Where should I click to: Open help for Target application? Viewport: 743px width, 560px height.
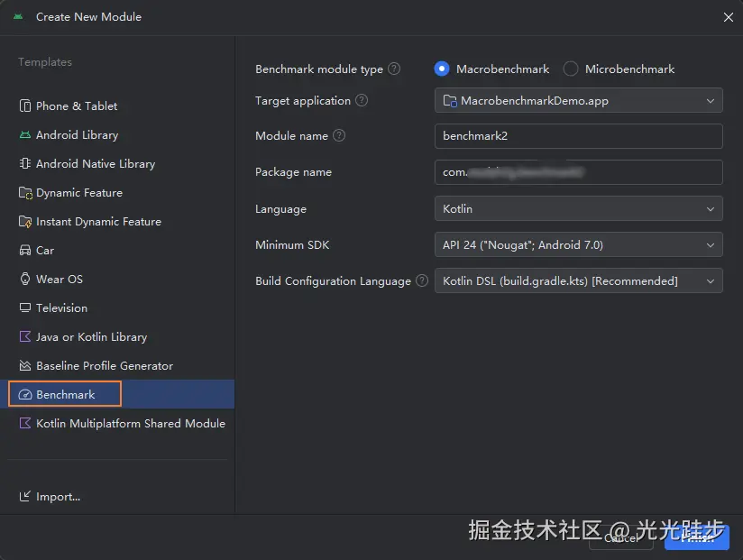362,100
